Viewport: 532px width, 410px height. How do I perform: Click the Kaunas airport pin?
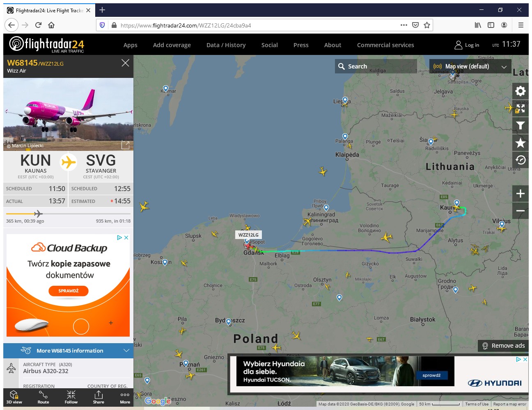[456, 203]
